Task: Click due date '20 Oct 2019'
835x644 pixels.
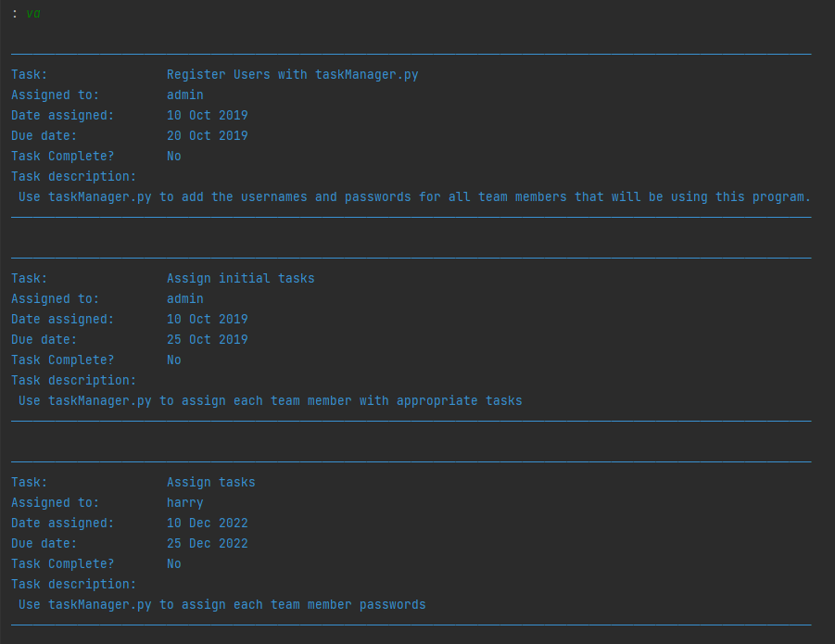Action: click(x=208, y=135)
